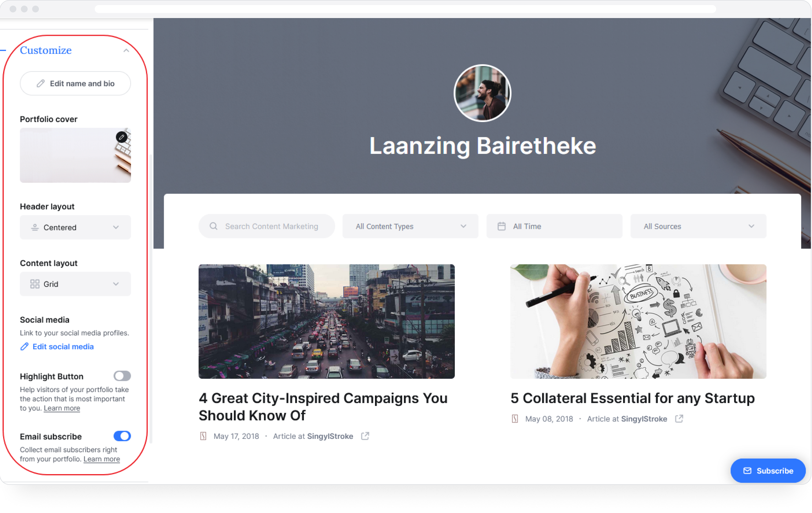The height and width of the screenshot is (513, 812).
Task: Click the search magnifier icon
Action: (213, 226)
